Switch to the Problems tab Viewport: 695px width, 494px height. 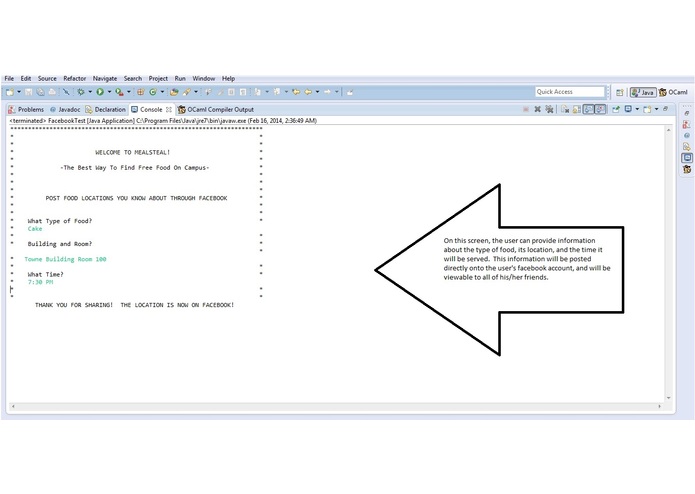tap(26, 109)
